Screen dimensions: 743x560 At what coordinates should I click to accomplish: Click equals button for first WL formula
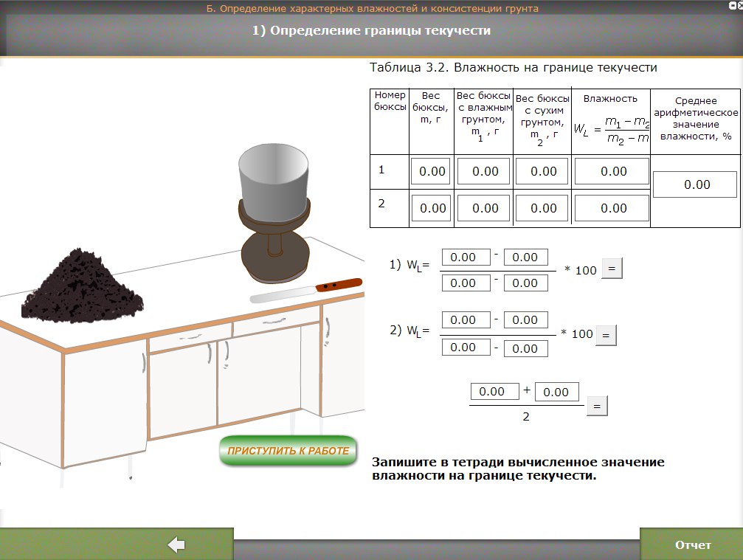612,269
